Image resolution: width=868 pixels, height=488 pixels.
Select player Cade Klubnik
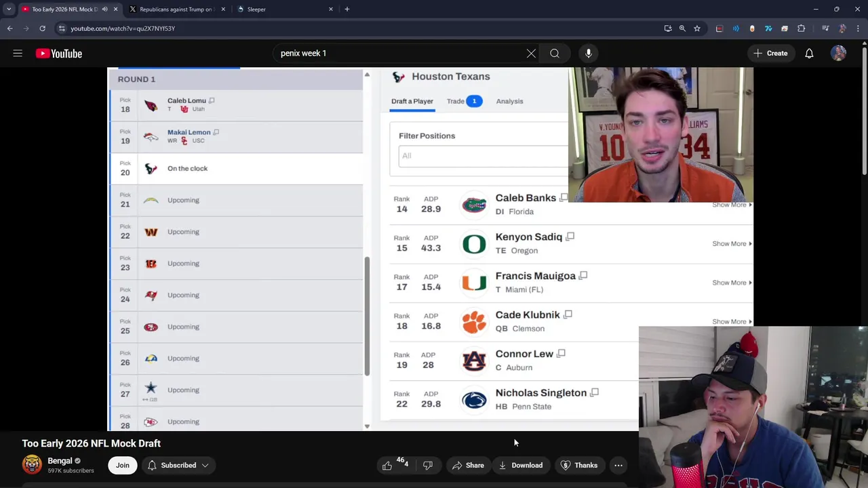pos(528,315)
